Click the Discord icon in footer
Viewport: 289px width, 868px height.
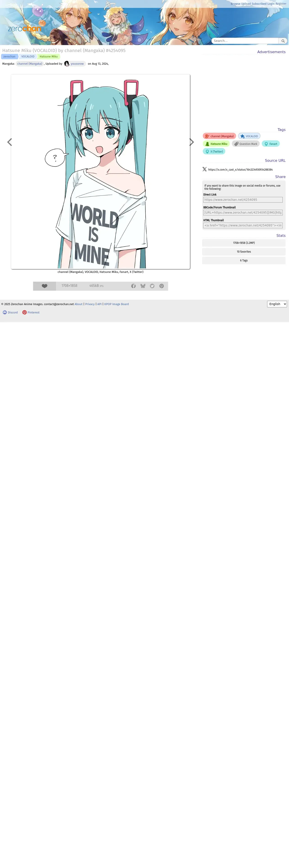pyautogui.click(x=5, y=312)
